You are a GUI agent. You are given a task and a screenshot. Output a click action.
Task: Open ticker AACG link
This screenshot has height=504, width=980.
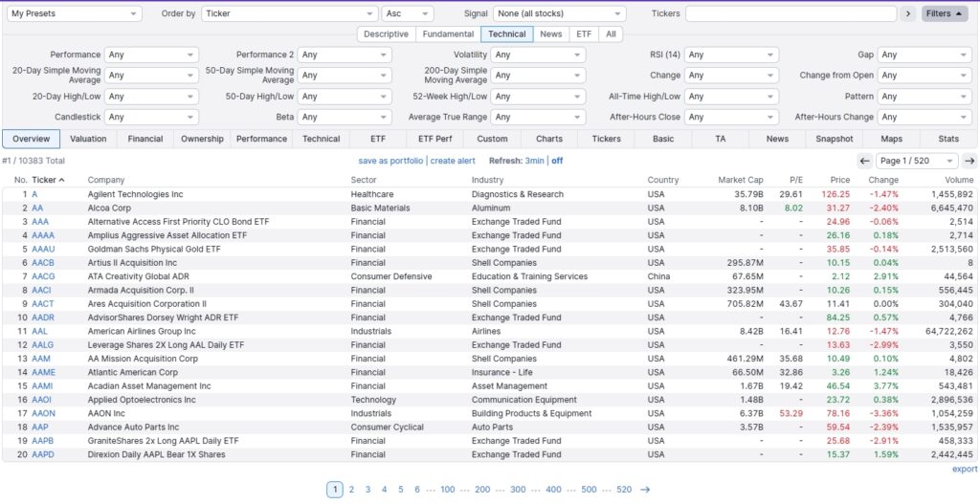pyautogui.click(x=43, y=276)
